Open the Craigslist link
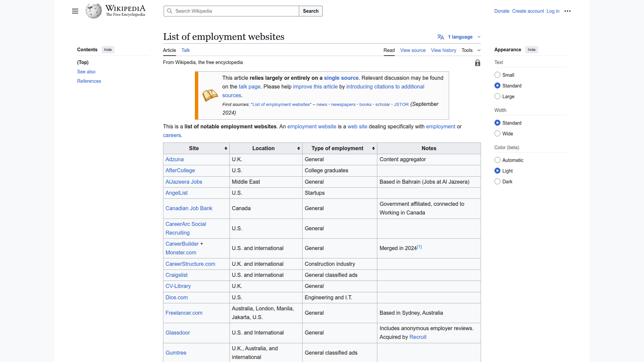The height and width of the screenshot is (362, 644). [x=176, y=275]
